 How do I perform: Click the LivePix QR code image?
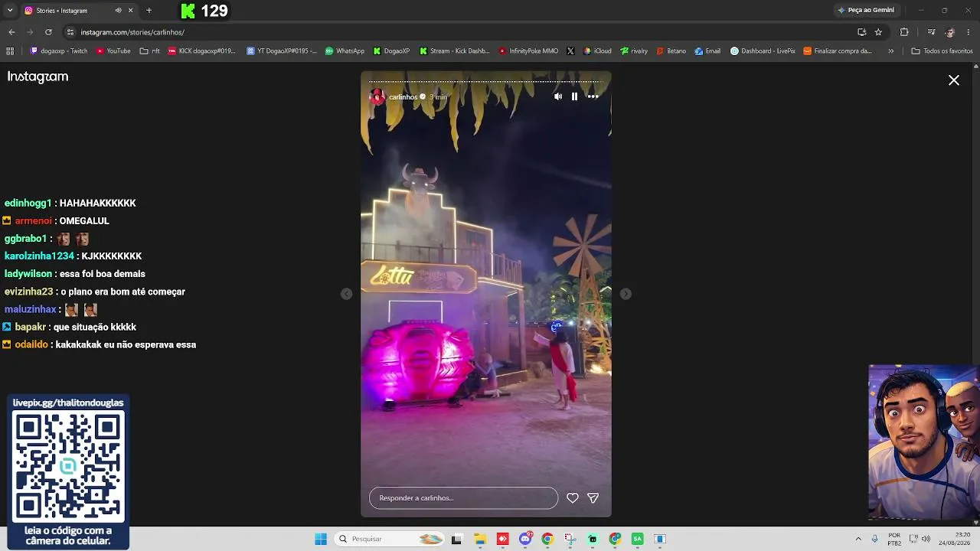point(68,466)
